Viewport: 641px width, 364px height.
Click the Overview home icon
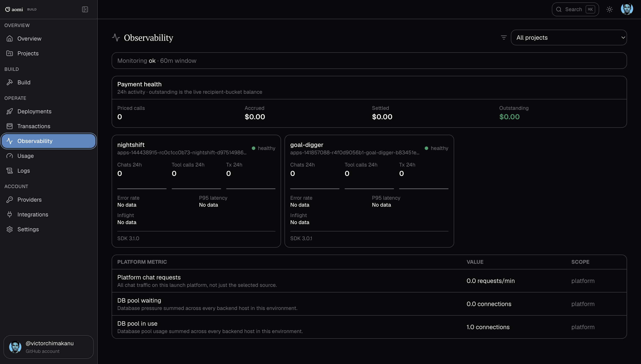[x=10, y=39]
